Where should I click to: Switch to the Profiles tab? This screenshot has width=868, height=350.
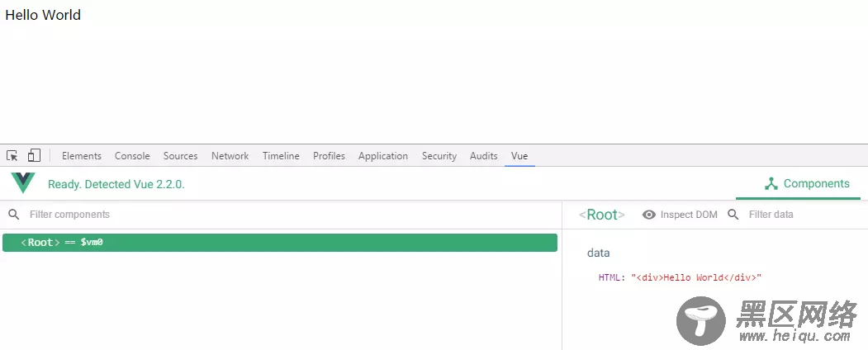329,156
